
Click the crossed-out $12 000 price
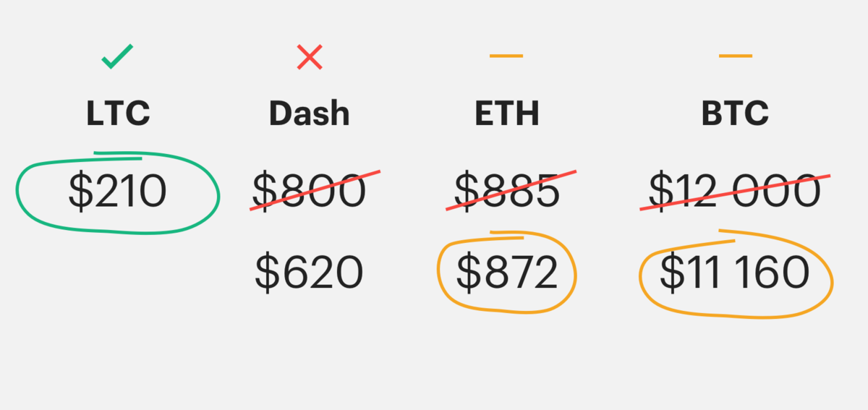point(735,193)
